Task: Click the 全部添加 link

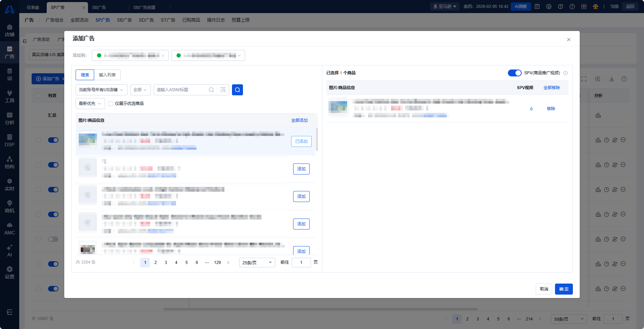Action: click(x=299, y=120)
